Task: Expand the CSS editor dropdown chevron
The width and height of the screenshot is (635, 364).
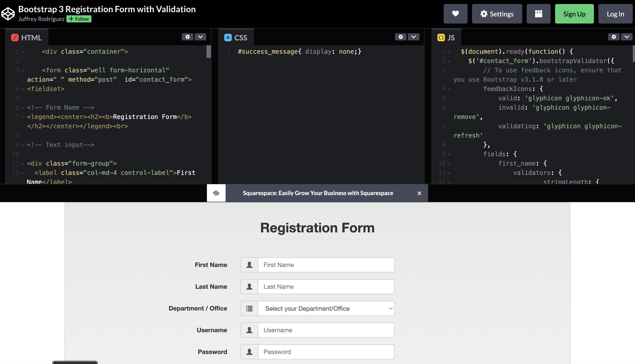Action: (413, 37)
